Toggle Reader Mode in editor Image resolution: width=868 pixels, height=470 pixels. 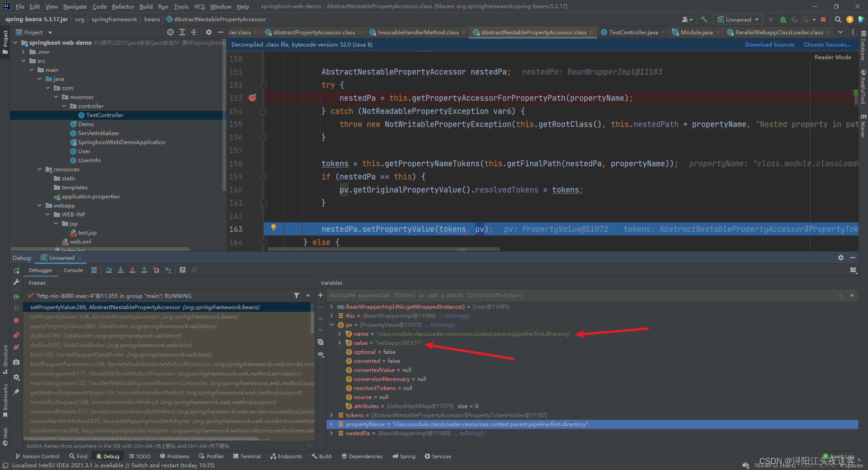pos(833,57)
